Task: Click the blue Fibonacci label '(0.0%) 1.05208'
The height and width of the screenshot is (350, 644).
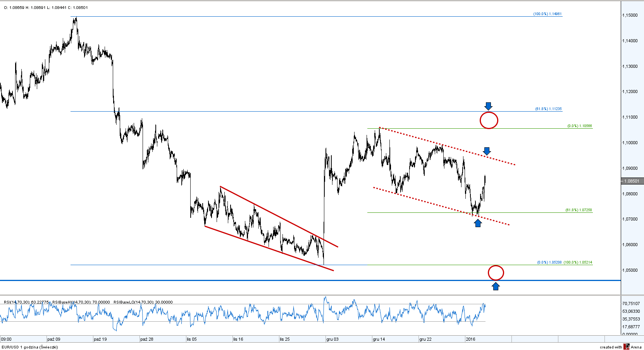Action: coord(549,262)
